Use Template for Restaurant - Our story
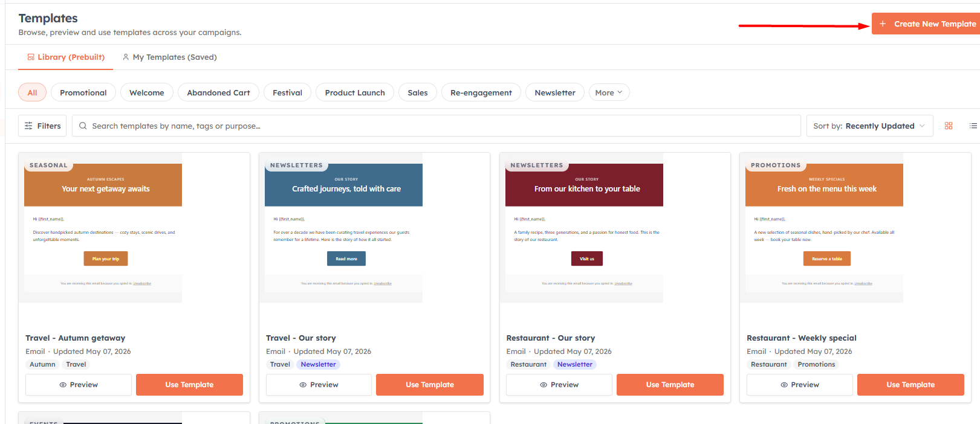The height and width of the screenshot is (424, 980). [670, 385]
